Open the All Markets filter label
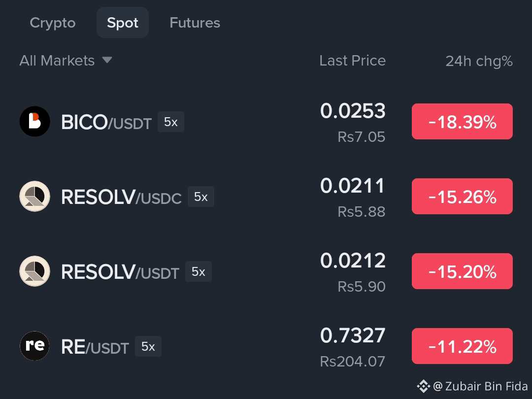 (x=57, y=61)
